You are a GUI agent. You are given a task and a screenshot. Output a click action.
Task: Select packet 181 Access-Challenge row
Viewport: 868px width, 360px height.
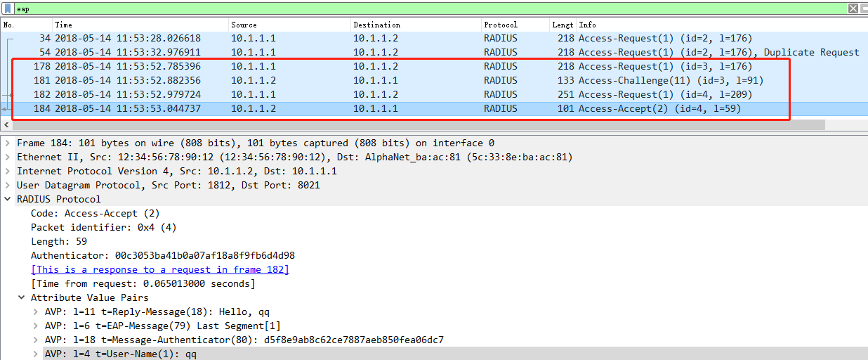pos(434,80)
